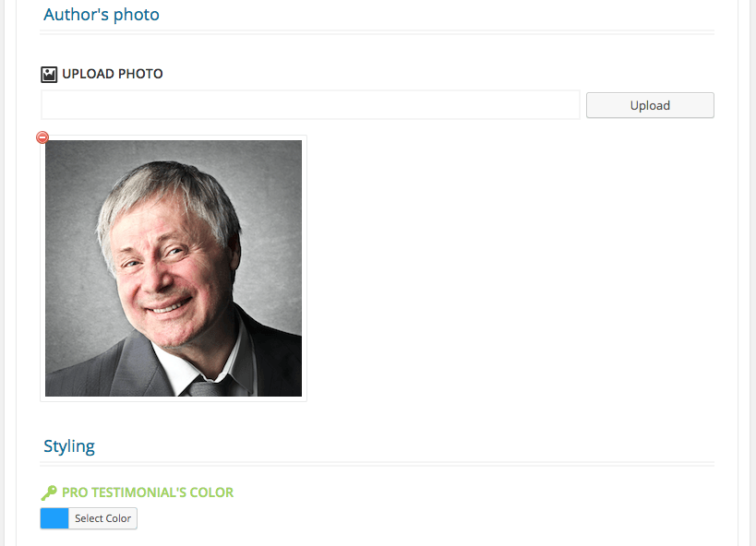Click the Author's photo section heading
The width and height of the screenshot is (756, 546).
tap(102, 15)
